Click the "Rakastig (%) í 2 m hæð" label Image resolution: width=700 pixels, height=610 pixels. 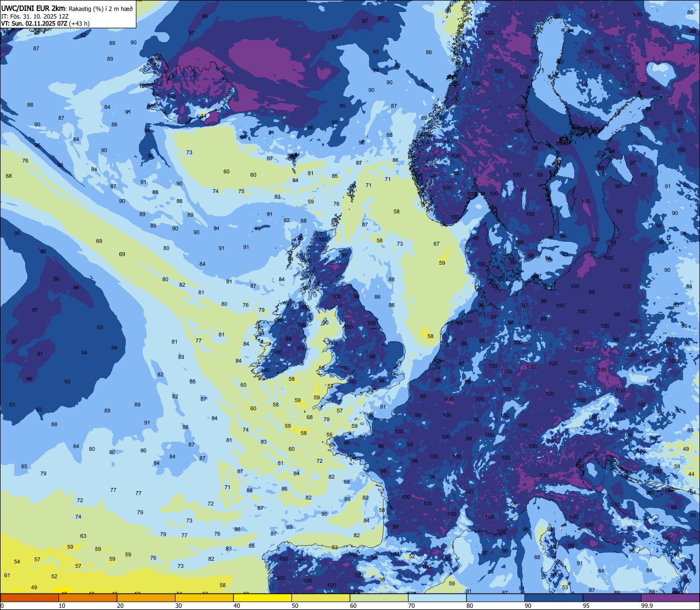pos(100,8)
